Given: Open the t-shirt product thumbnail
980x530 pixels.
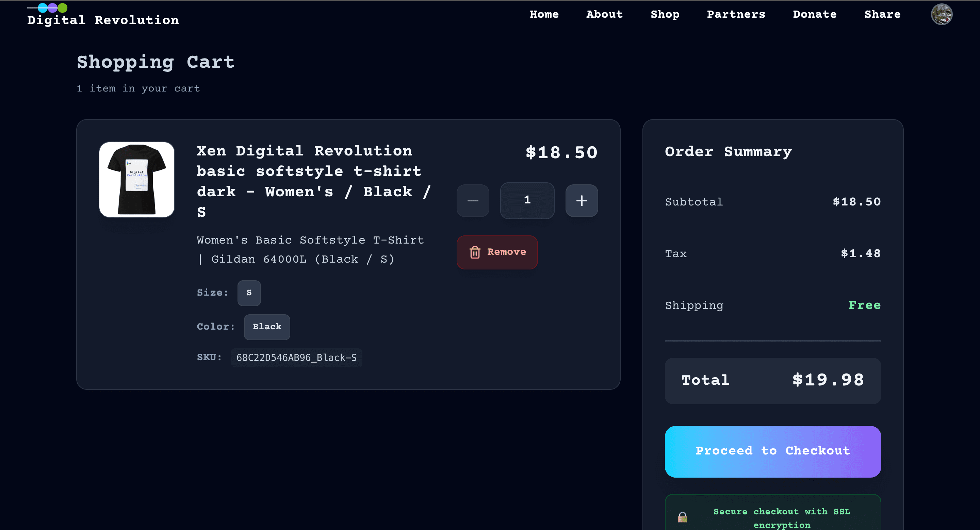Looking at the screenshot, I should (136, 180).
